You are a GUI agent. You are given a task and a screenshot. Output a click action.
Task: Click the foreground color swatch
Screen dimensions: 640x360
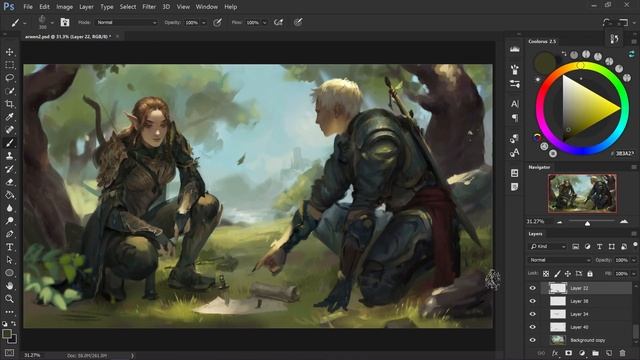[x=7, y=334]
